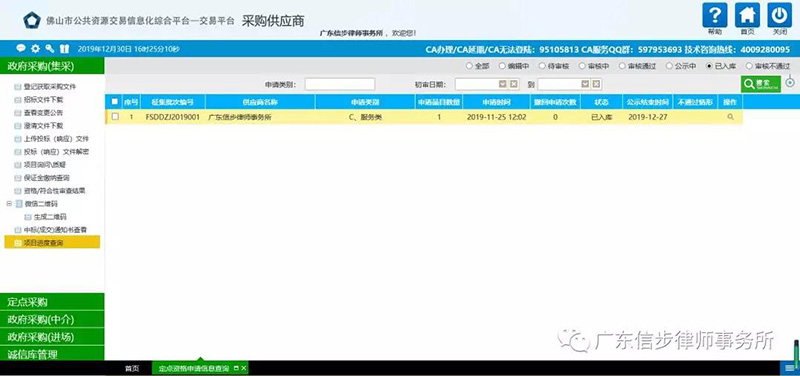800x376 pixels.
Task: Close the 定点资格申请信息查询 tab
Action: coord(244,368)
